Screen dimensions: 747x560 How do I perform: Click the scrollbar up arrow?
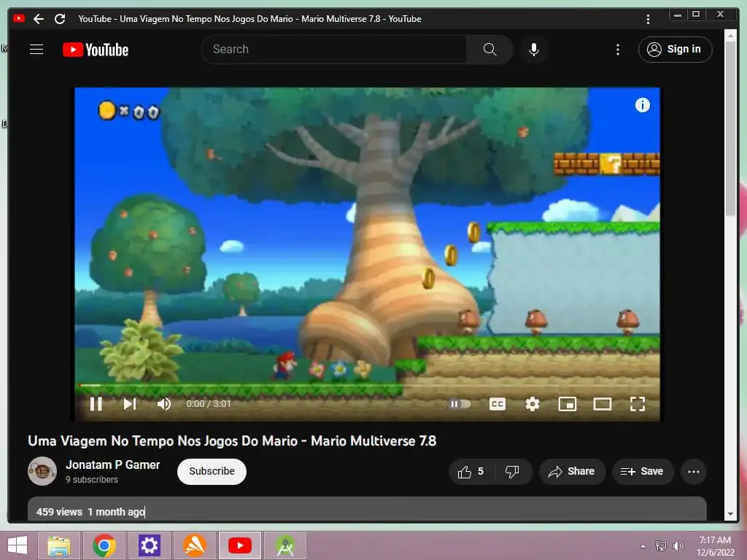730,35
